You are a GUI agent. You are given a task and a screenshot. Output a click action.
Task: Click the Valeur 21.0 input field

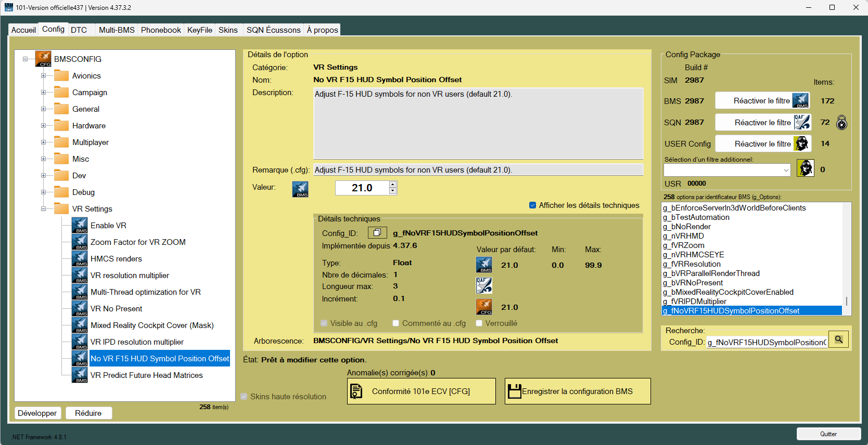pos(362,188)
